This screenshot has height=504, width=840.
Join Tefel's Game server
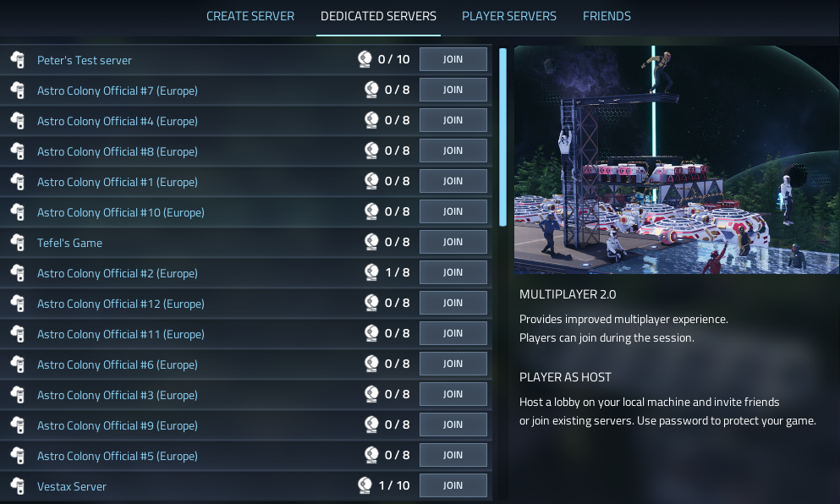(x=453, y=242)
